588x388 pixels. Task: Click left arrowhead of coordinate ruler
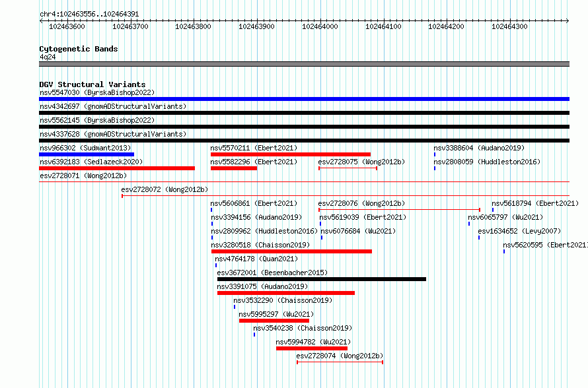click(41, 21)
